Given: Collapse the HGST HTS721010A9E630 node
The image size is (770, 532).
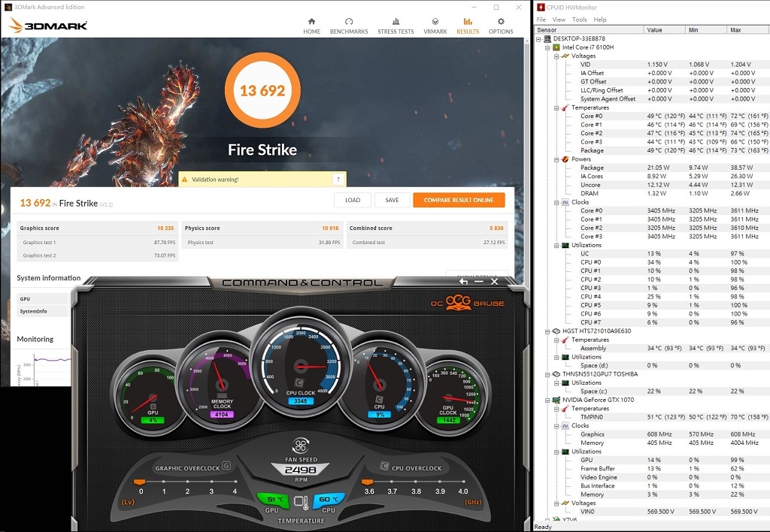Looking at the screenshot, I should pyautogui.click(x=547, y=331).
